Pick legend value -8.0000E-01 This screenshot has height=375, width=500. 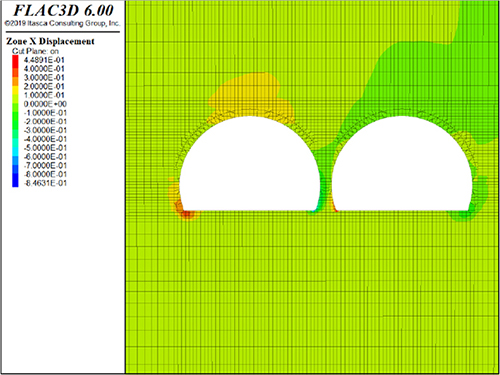[45, 174]
